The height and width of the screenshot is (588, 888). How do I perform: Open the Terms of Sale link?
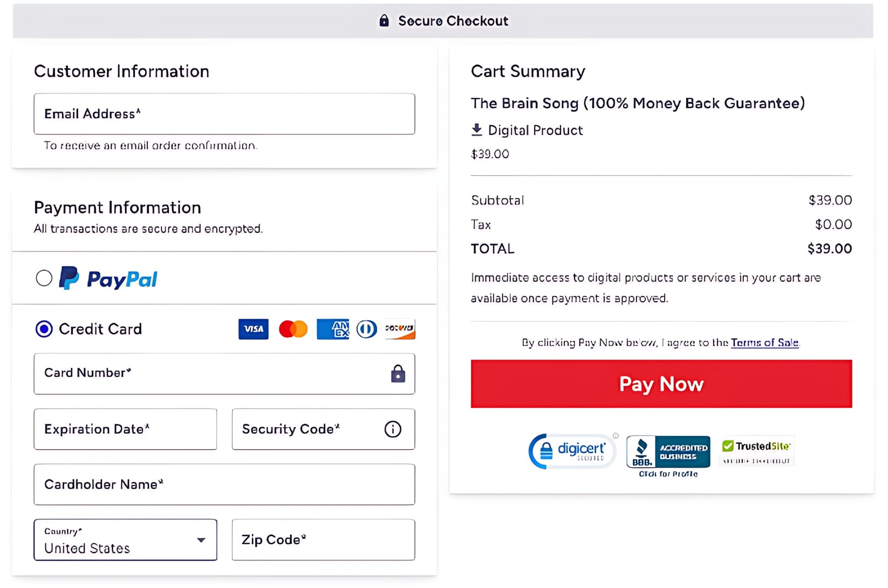click(x=765, y=342)
